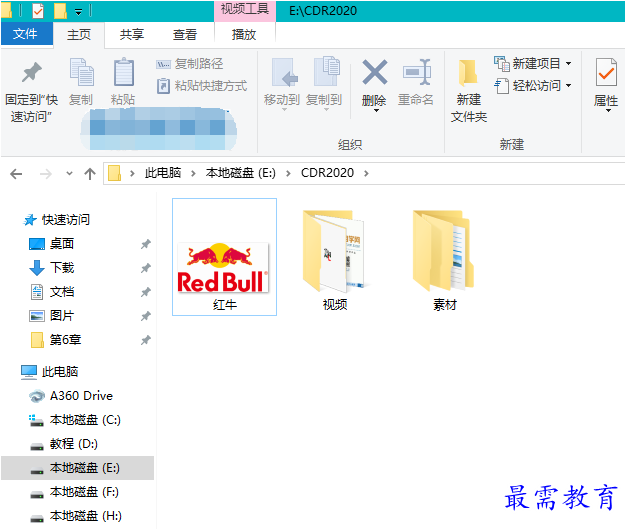The height and width of the screenshot is (529, 626).
Task: Click This PC (此电脑) in address bar
Action: point(163,173)
